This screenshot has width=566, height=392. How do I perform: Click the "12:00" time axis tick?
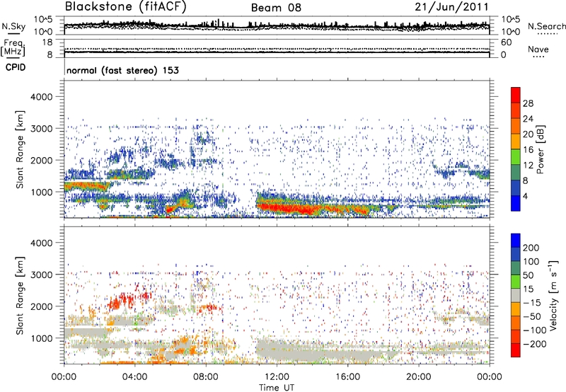click(x=277, y=377)
